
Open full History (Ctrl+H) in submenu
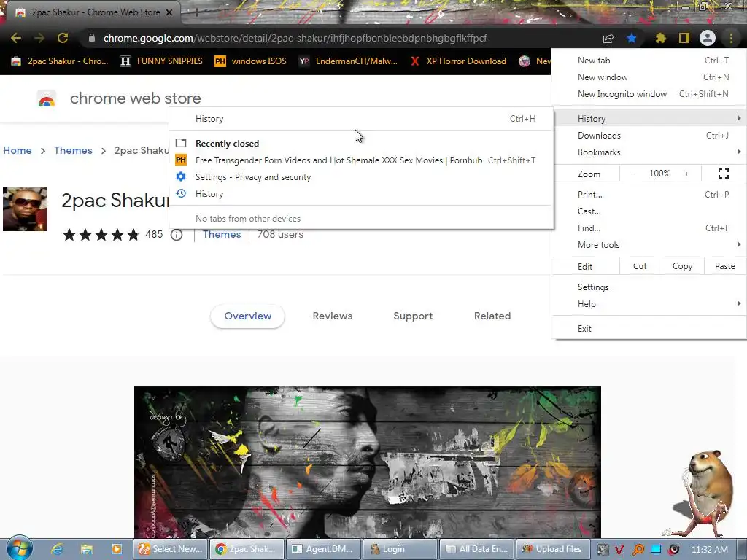(361, 119)
